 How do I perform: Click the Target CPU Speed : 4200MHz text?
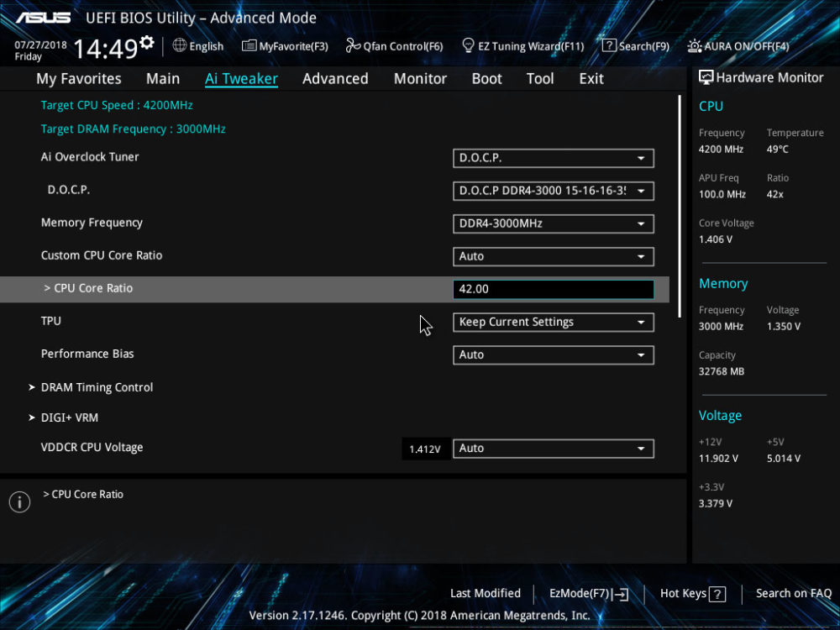coord(117,105)
